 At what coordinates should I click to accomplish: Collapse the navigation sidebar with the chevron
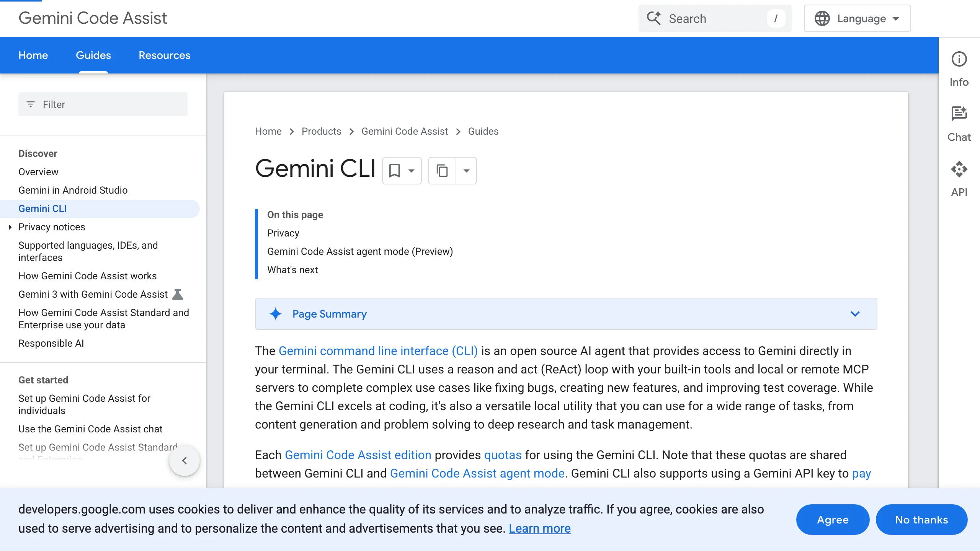pyautogui.click(x=185, y=461)
